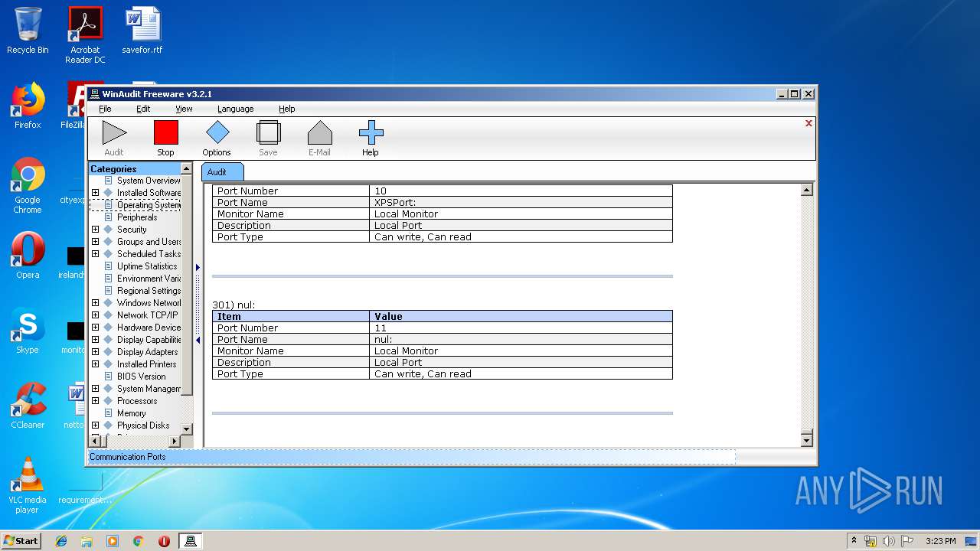The width and height of the screenshot is (980, 551).
Task: Expand the Physical Disks node
Action: (x=95, y=425)
